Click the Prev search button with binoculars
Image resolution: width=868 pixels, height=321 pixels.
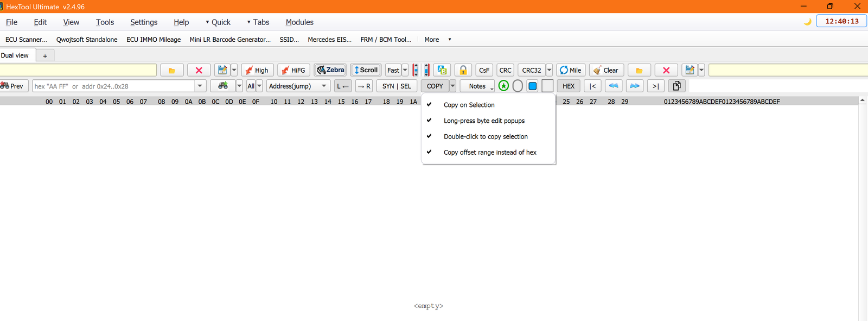(12, 86)
